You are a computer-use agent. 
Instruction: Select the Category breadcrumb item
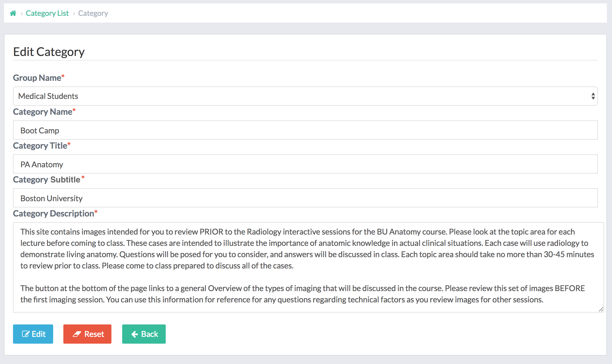click(x=93, y=13)
